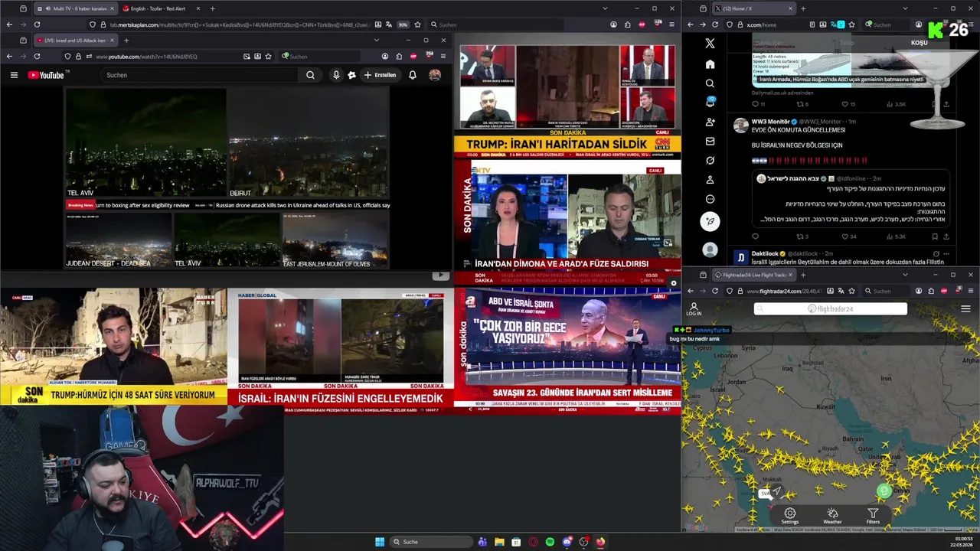The height and width of the screenshot is (551, 980).
Task: Reply to the WW3 Monitör post
Action: pyautogui.click(x=756, y=236)
